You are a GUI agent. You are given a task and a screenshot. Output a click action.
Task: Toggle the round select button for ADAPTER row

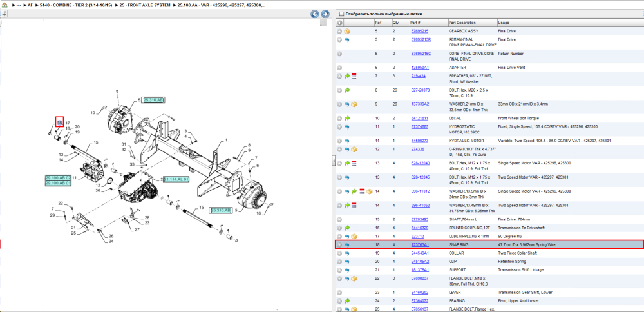coord(339,68)
